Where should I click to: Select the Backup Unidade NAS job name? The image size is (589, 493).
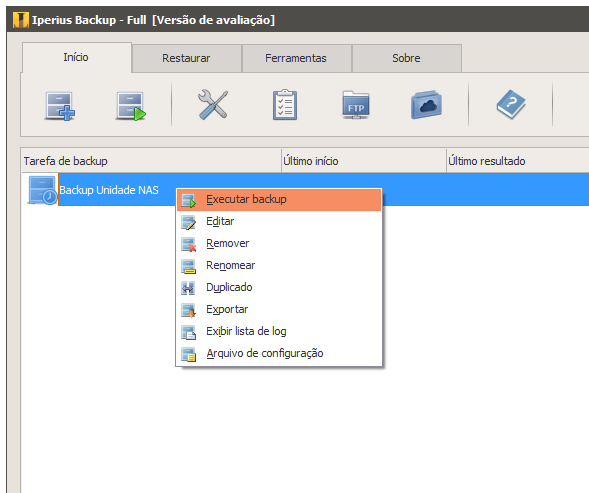coord(109,190)
